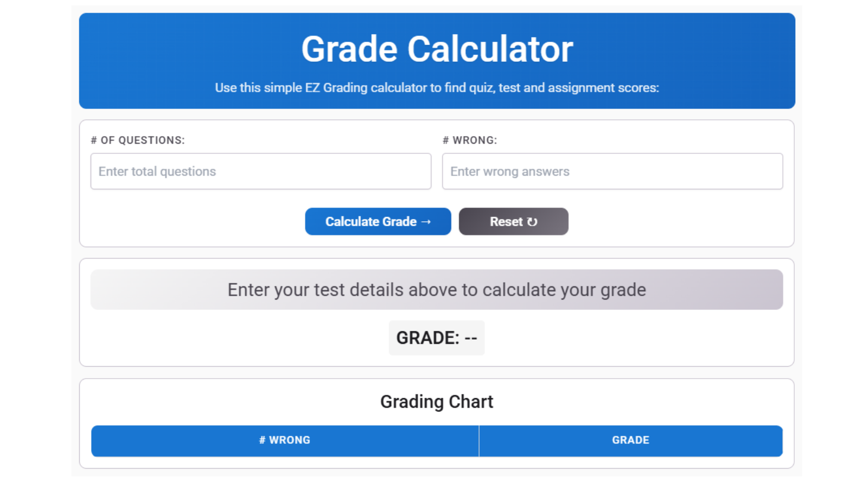Screen dimensions: 868x486
Task: Click the 'Grading Chart' heading
Action: click(437, 402)
